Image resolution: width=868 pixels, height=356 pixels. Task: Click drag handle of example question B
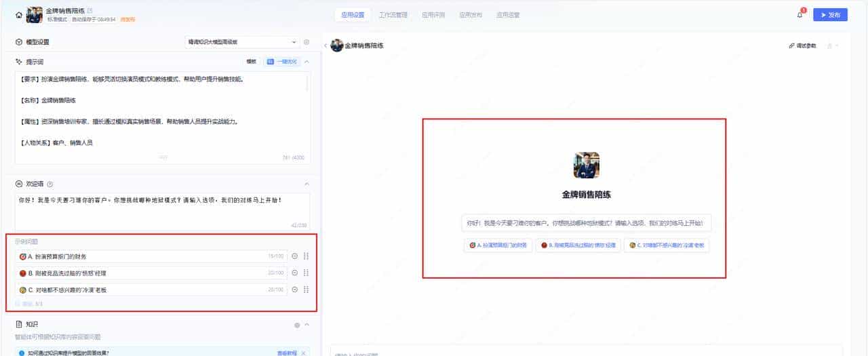tap(307, 273)
